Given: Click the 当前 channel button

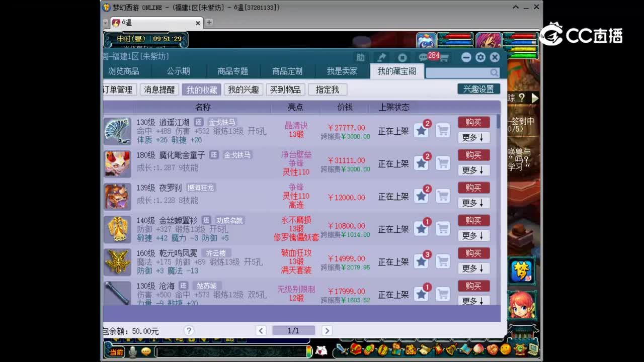Looking at the screenshot, I should click(x=116, y=351).
